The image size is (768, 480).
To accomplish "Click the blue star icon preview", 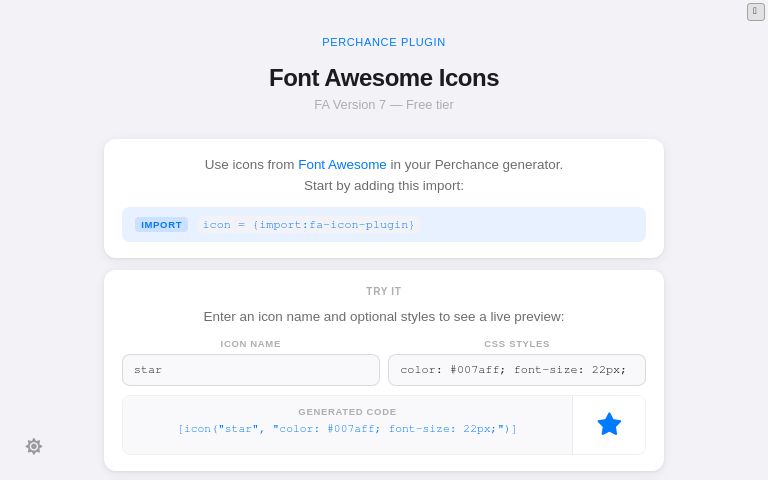I will [609, 424].
